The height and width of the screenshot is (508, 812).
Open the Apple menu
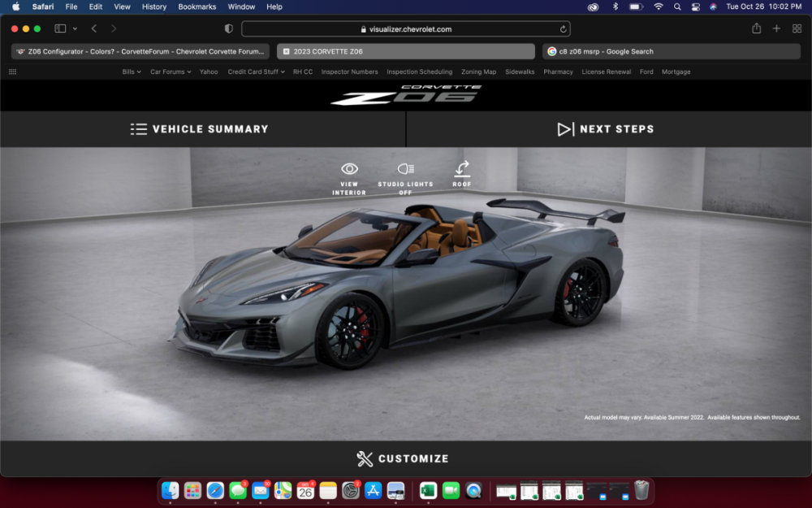point(15,7)
